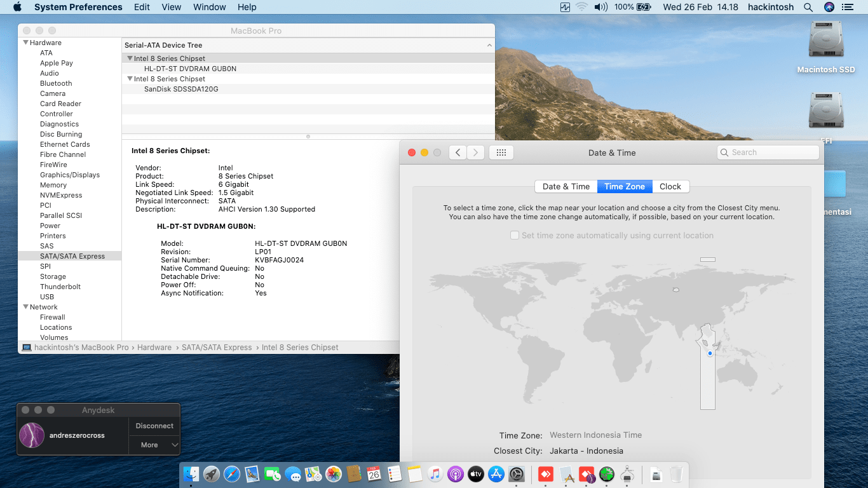Image resolution: width=868 pixels, height=488 pixels.
Task: Click the Wi-Fi icon in menu bar
Action: [581, 7]
